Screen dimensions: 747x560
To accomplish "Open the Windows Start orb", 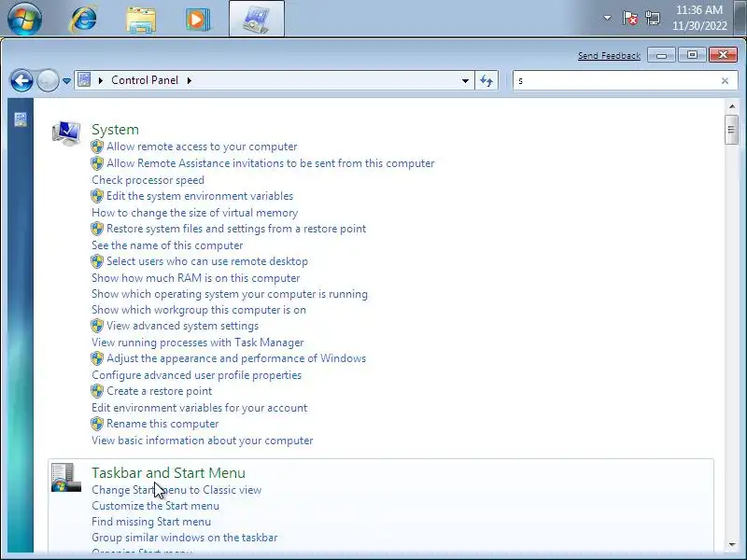I will [x=24, y=19].
